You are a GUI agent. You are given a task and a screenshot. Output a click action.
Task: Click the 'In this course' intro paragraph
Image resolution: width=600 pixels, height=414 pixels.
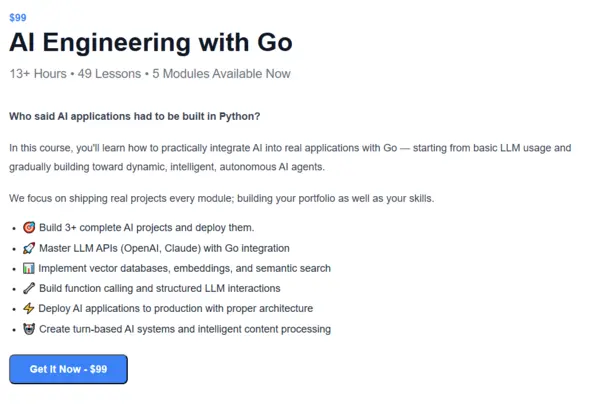[290, 157]
